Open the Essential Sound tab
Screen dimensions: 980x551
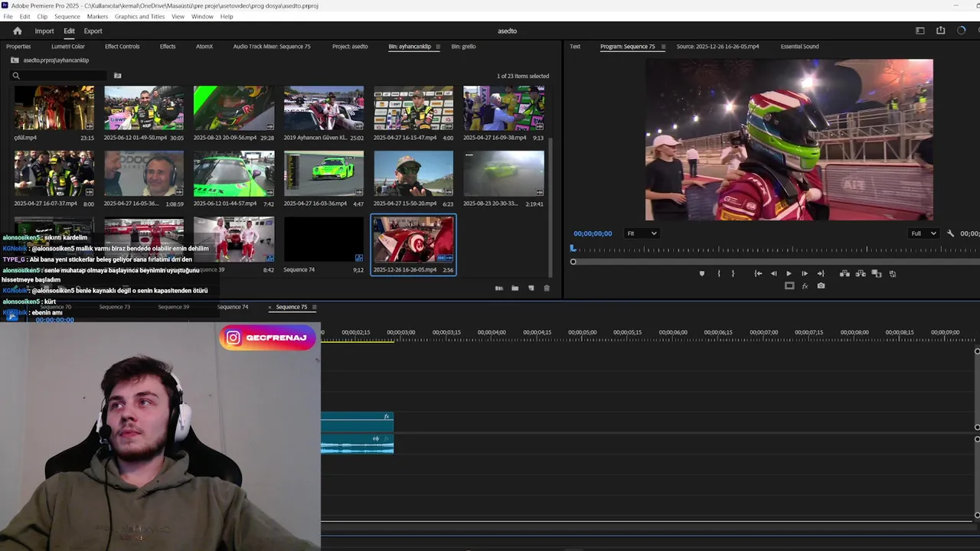click(x=799, y=47)
